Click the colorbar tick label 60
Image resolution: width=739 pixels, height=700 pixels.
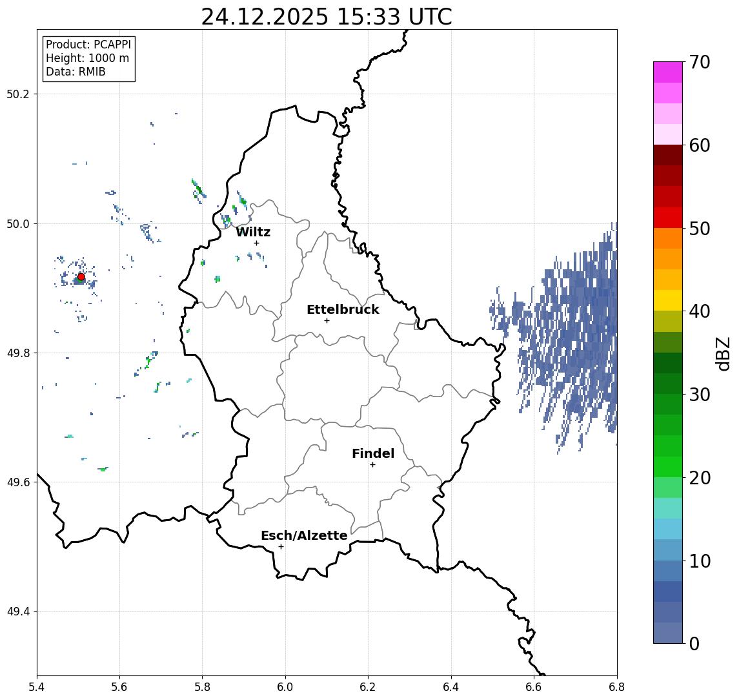click(x=700, y=146)
